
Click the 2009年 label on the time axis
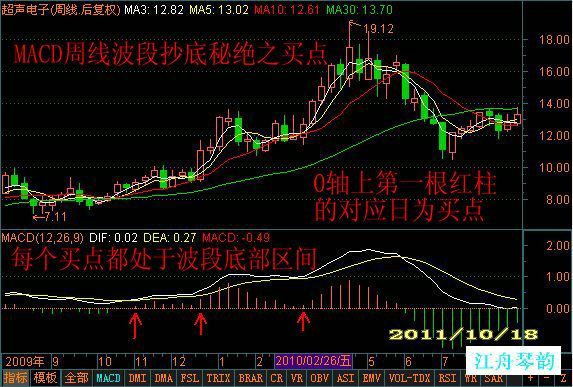pyautogui.click(x=24, y=362)
